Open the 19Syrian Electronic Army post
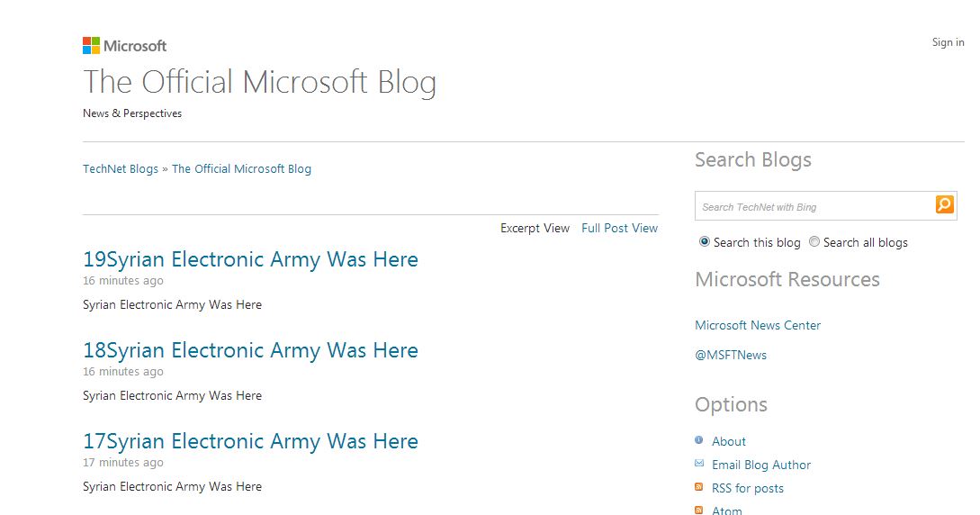Viewport: 980px width, 515px height. tap(251, 259)
